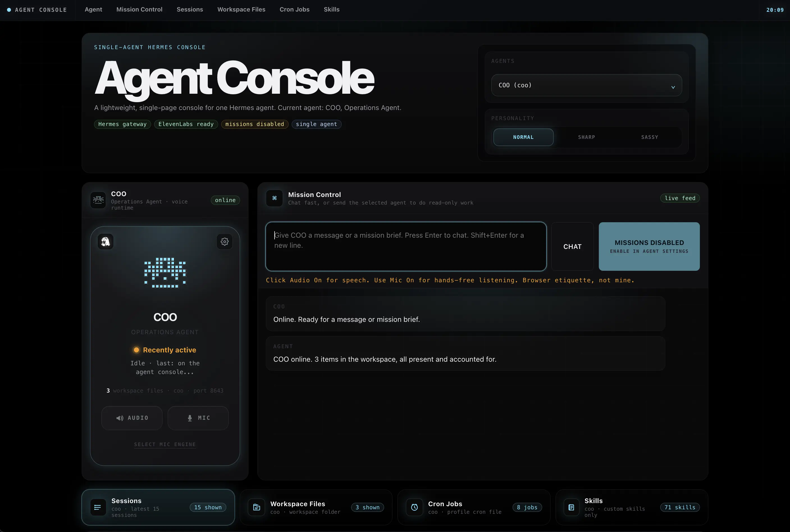The height and width of the screenshot is (532, 790).
Task: Click the Cron Jobs clock icon
Action: tap(415, 507)
